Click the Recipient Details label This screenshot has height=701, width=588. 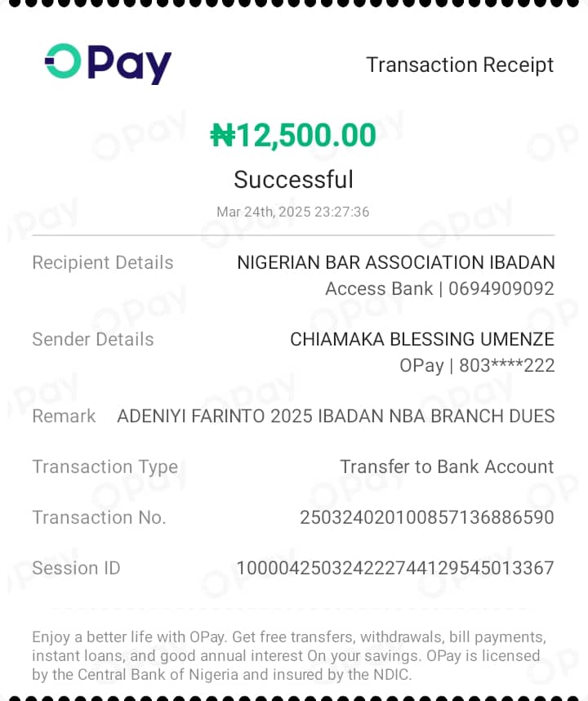pos(103,262)
